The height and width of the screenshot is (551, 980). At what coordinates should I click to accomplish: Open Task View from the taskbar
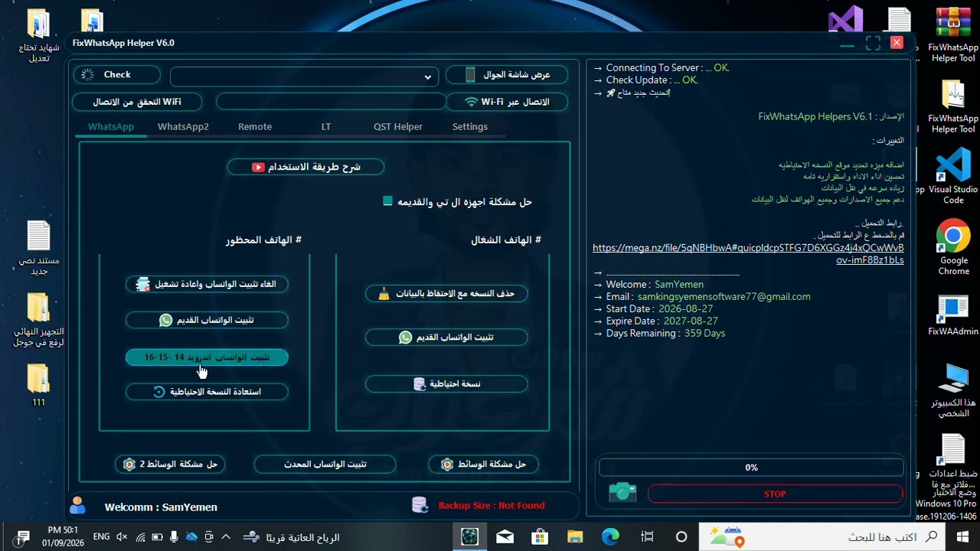tap(647, 537)
